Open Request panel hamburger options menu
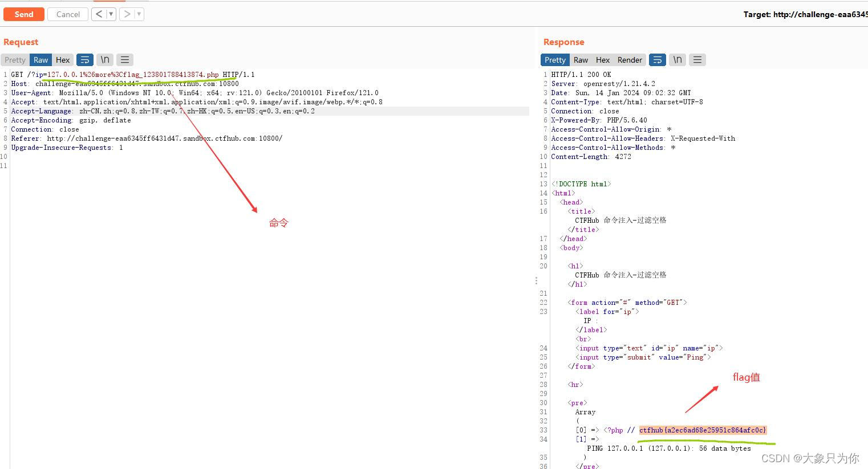The height and width of the screenshot is (469, 868). pyautogui.click(x=125, y=60)
